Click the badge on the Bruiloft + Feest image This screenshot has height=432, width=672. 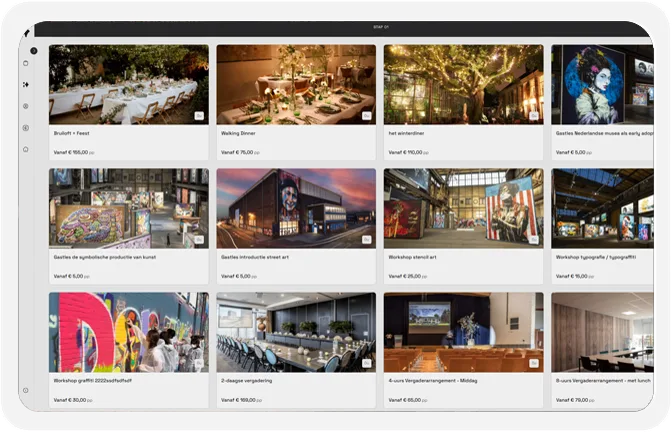(x=199, y=116)
